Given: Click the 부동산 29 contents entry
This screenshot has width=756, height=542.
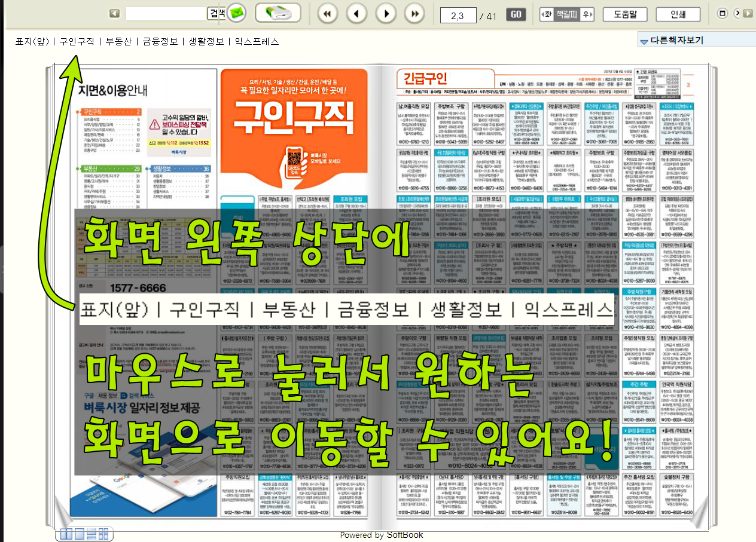Looking at the screenshot, I should 112,169.
